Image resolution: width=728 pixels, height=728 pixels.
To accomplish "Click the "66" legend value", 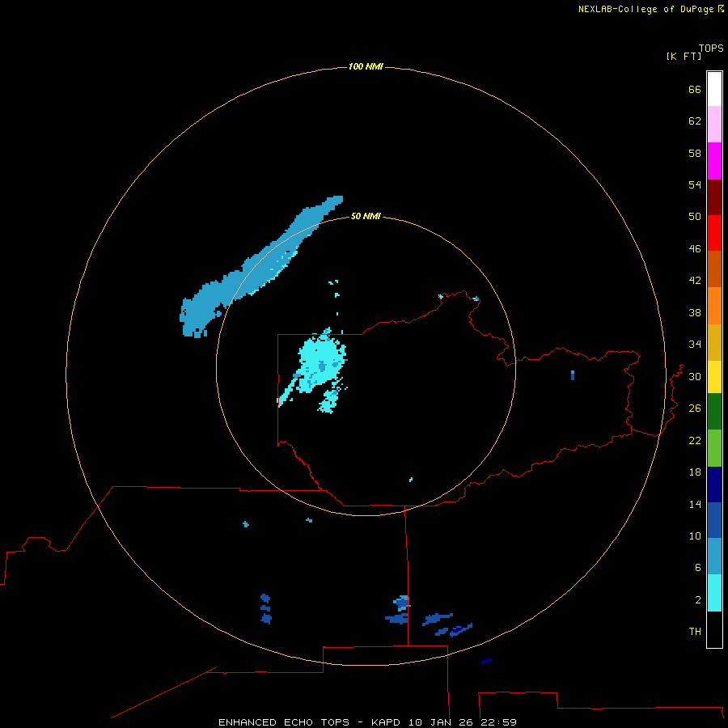I will [695, 90].
